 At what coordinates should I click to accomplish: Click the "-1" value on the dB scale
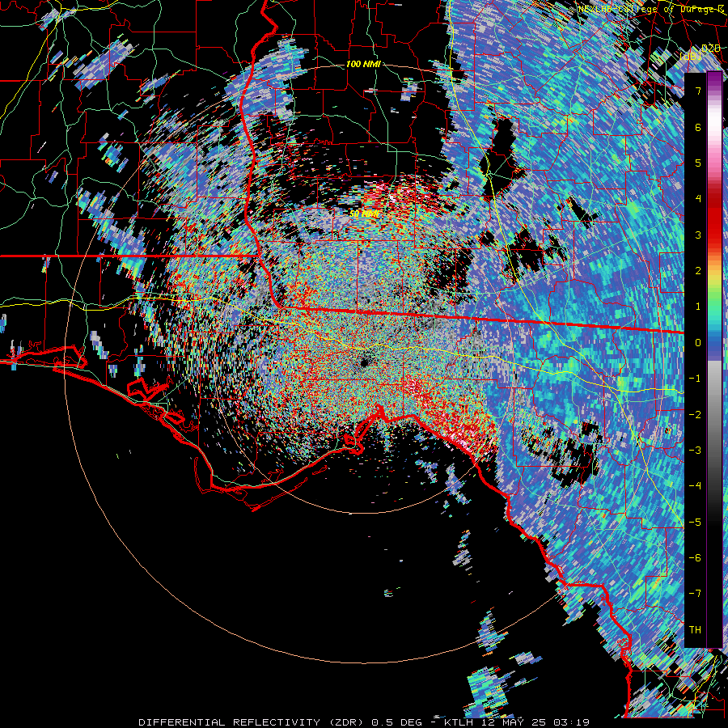coord(695,379)
